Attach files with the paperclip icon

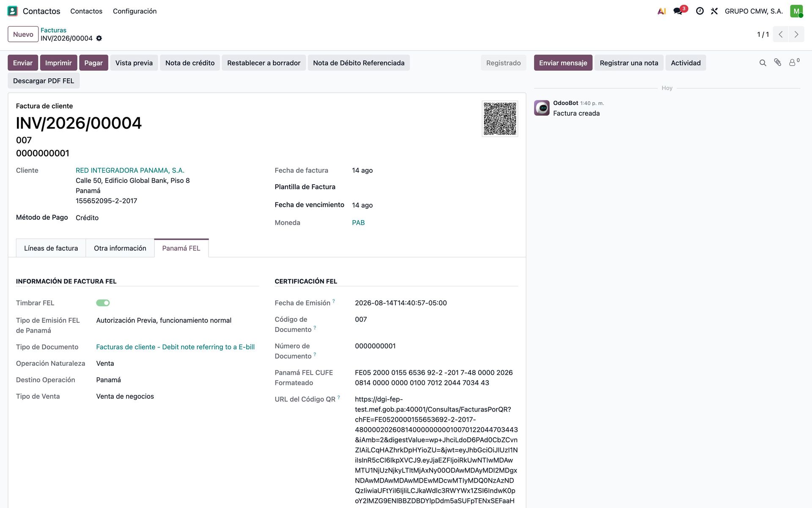tap(778, 62)
